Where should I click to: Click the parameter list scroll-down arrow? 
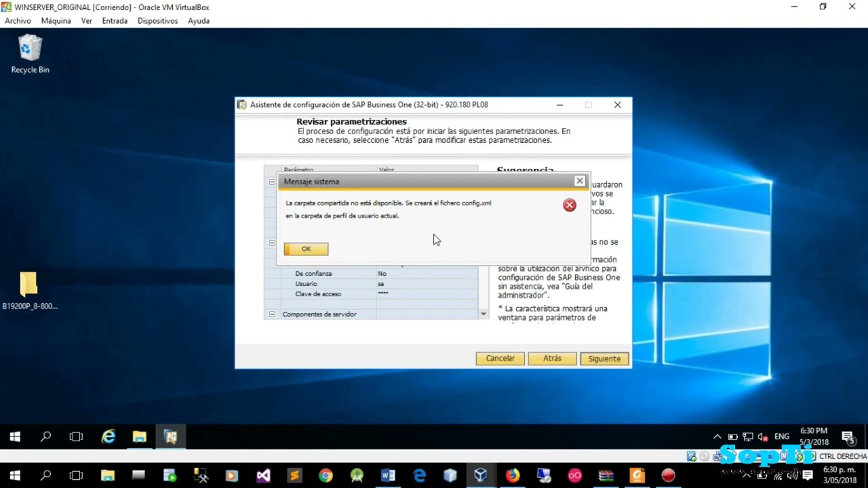pyautogui.click(x=484, y=314)
